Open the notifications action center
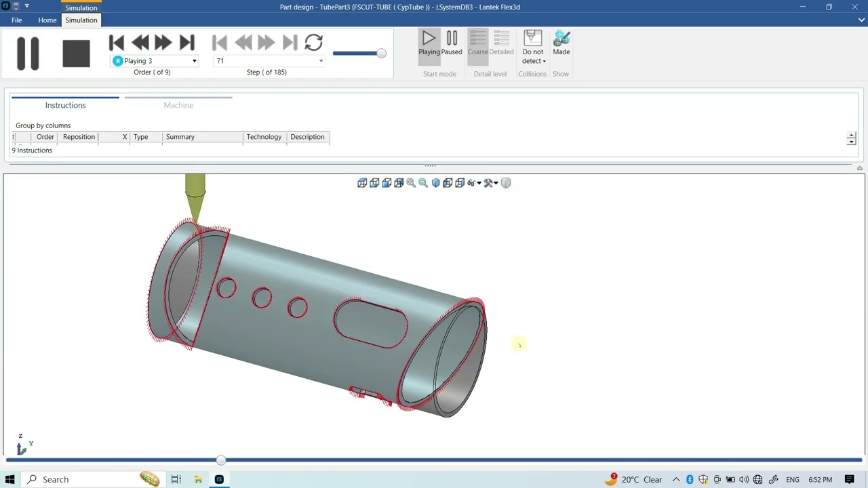The image size is (868, 488). coord(850,479)
